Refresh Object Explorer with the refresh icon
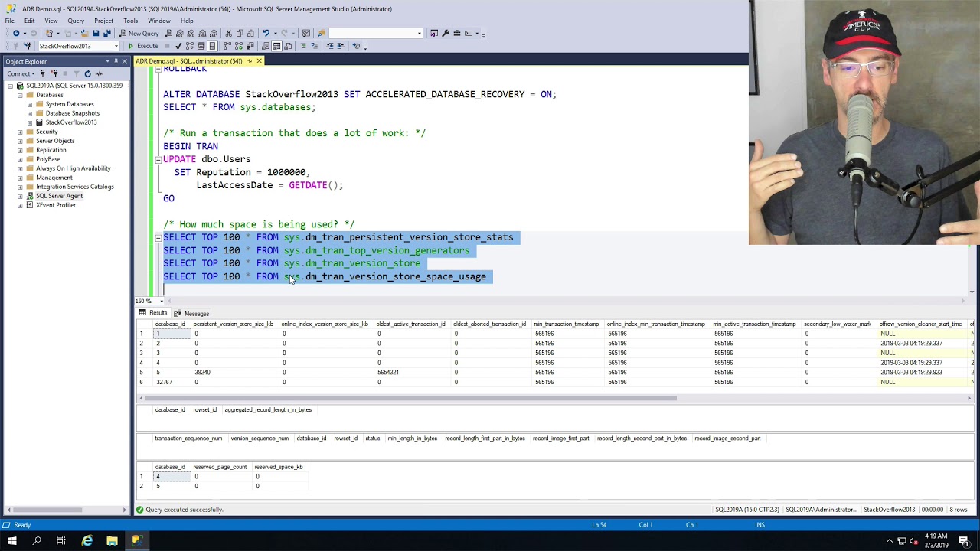Viewport: 980px width, 551px height. pos(87,73)
